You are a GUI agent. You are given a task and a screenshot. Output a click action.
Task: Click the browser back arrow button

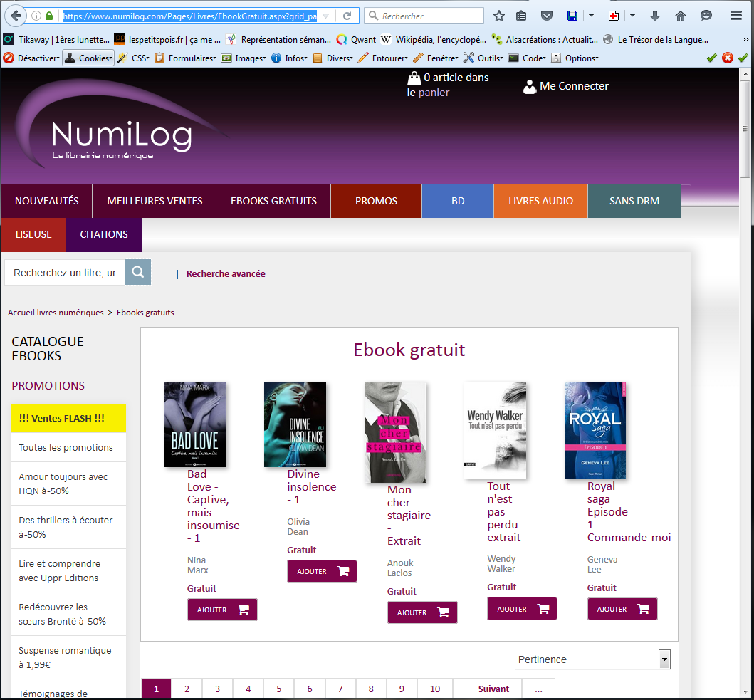point(16,16)
